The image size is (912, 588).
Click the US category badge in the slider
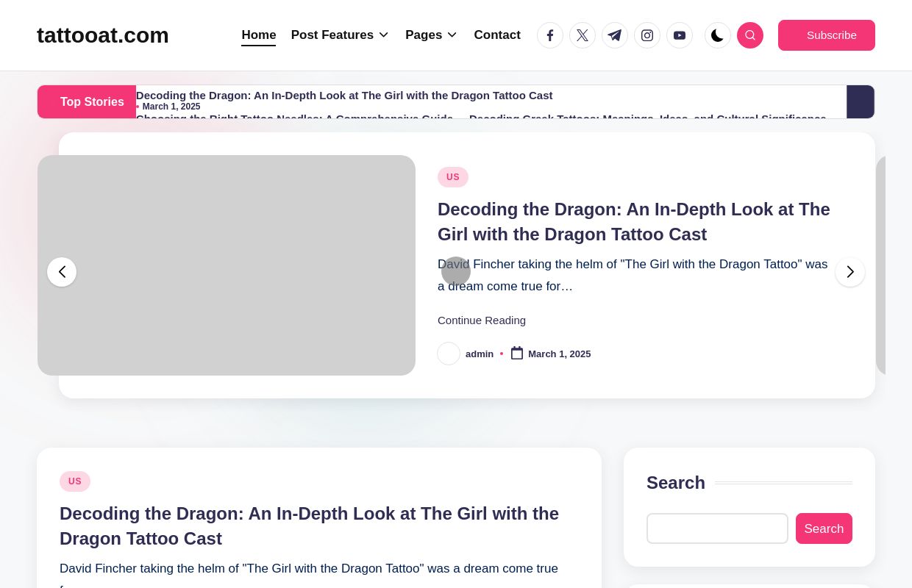pos(453,177)
